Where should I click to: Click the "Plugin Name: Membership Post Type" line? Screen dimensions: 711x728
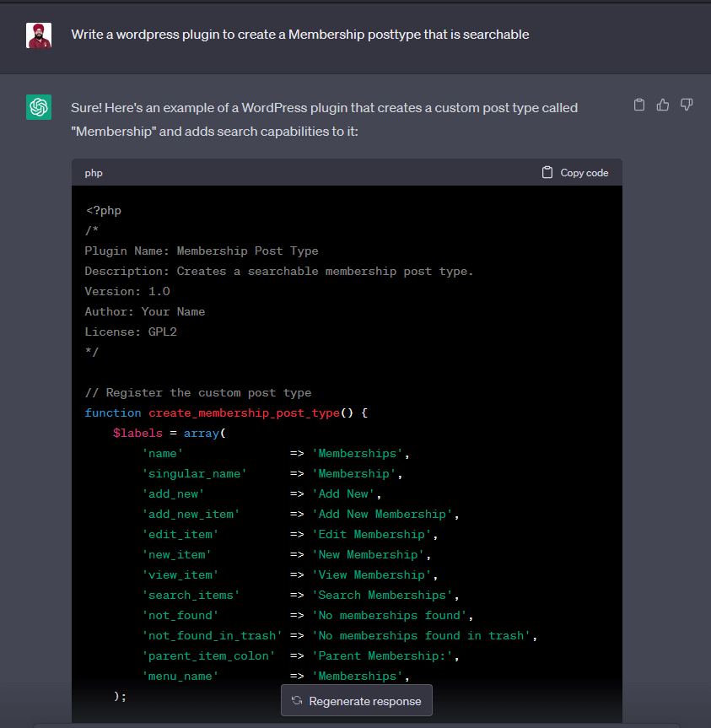tap(202, 251)
